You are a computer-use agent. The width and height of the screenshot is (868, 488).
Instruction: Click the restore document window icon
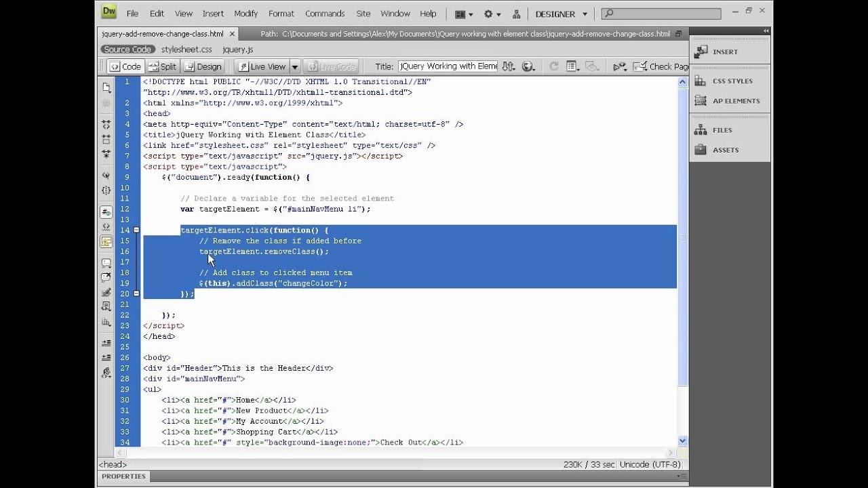(678, 33)
